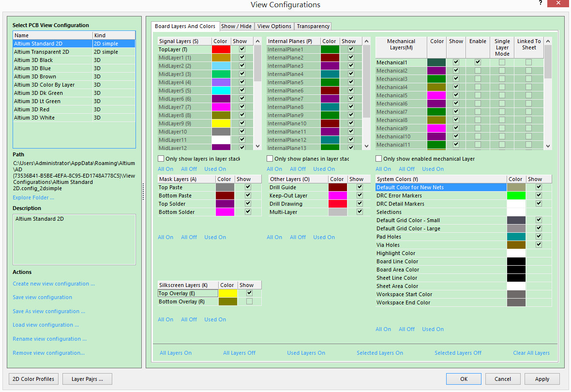Screen dimensions: 571x392
Task: Open Layer Pairs dialog
Action: click(x=87, y=379)
